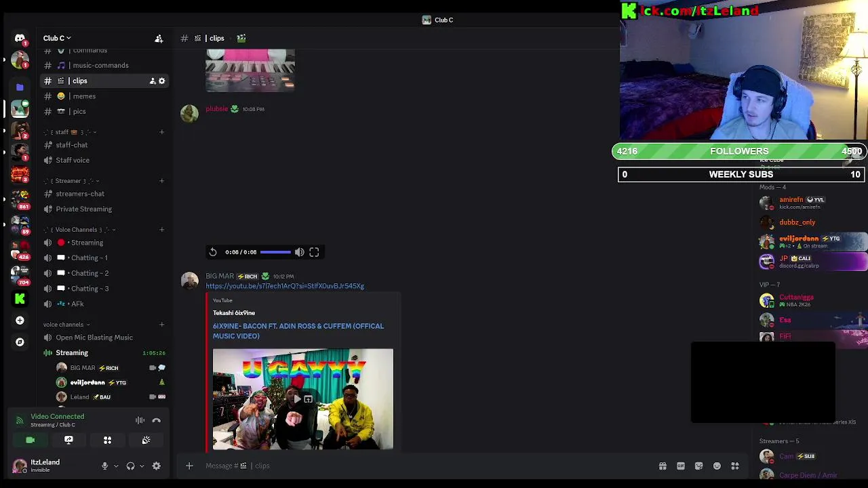Deafen using the headphones icon

130,466
